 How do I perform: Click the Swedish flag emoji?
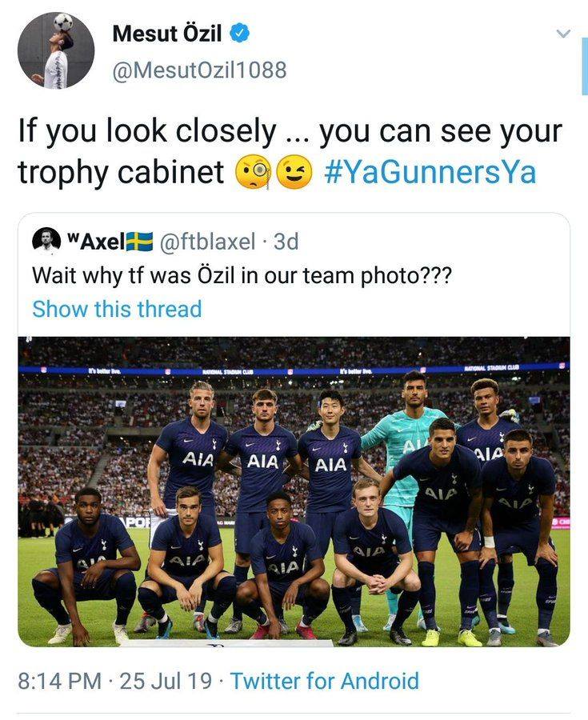pos(139,241)
